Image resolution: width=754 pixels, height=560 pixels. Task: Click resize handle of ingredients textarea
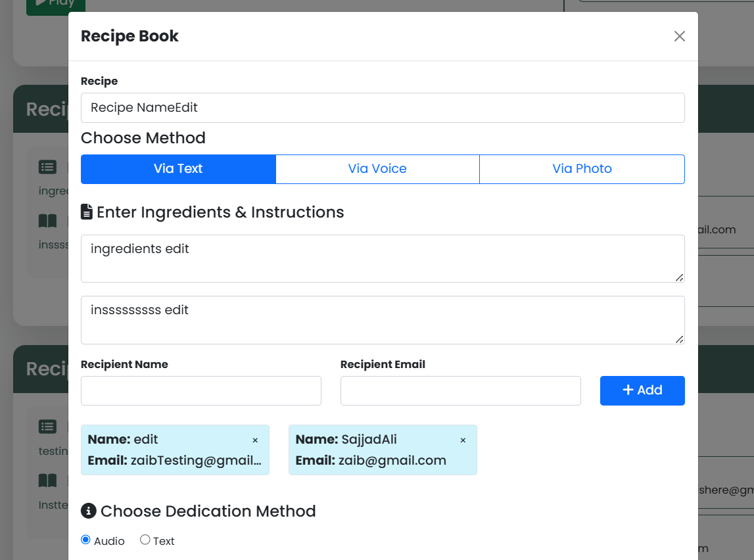[x=679, y=277]
